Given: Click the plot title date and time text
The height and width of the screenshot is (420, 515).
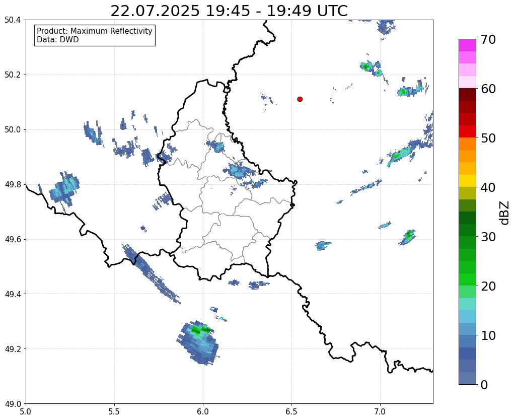Looking at the screenshot, I should tap(229, 11).
